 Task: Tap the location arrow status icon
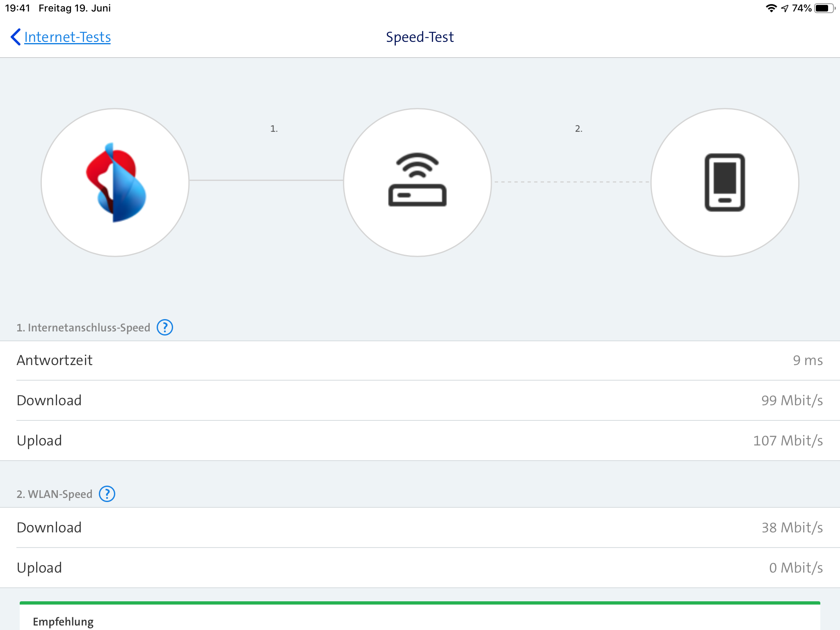click(785, 8)
